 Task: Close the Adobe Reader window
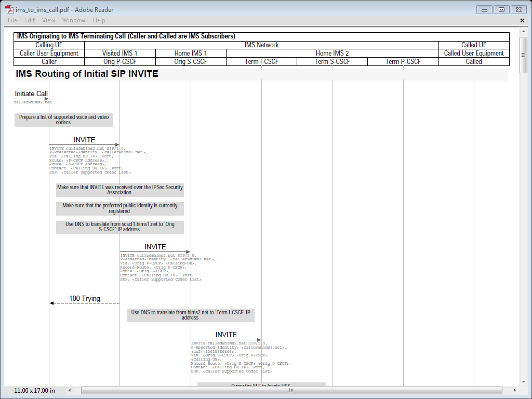click(519, 10)
